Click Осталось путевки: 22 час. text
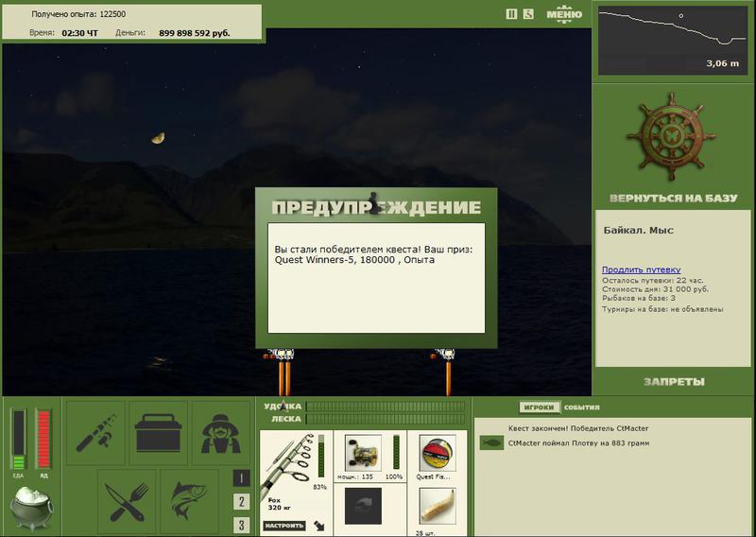Viewport: 756px width, 537px height. click(652, 281)
